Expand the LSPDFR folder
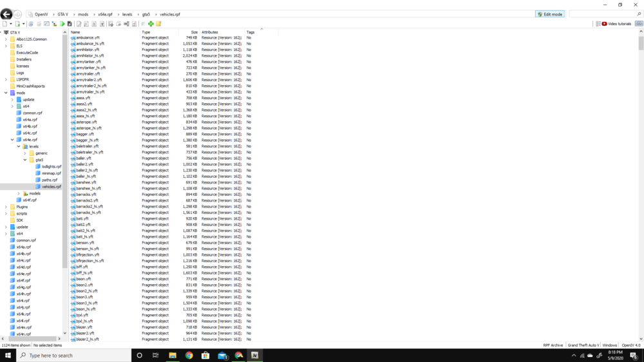Viewport: 644px width, 362px height. (6, 80)
